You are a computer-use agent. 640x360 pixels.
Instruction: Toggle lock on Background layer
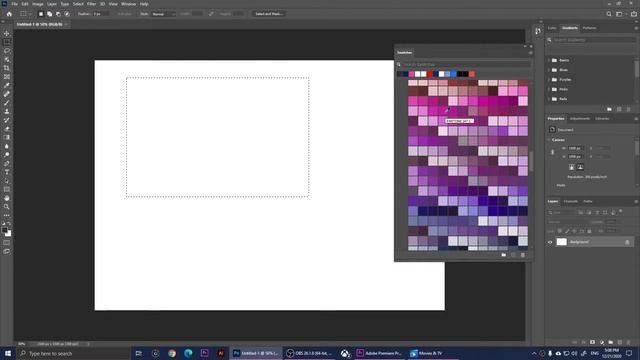[627, 242]
